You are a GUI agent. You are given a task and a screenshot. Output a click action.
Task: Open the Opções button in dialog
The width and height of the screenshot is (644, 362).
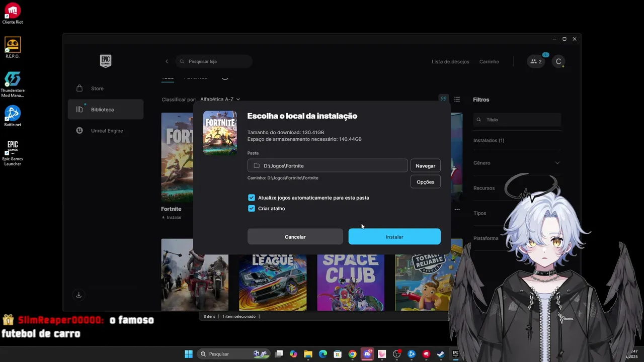coord(426,182)
